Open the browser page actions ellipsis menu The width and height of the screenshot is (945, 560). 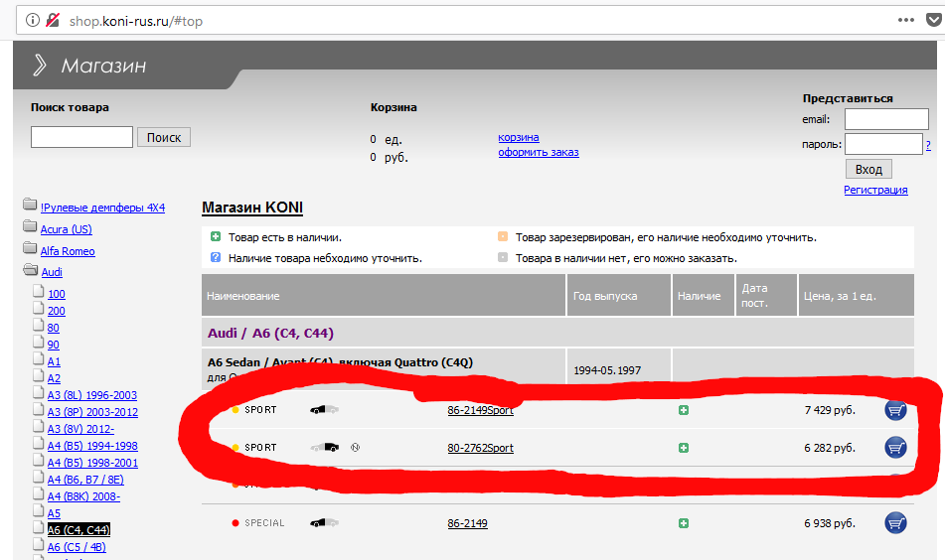pos(906,20)
